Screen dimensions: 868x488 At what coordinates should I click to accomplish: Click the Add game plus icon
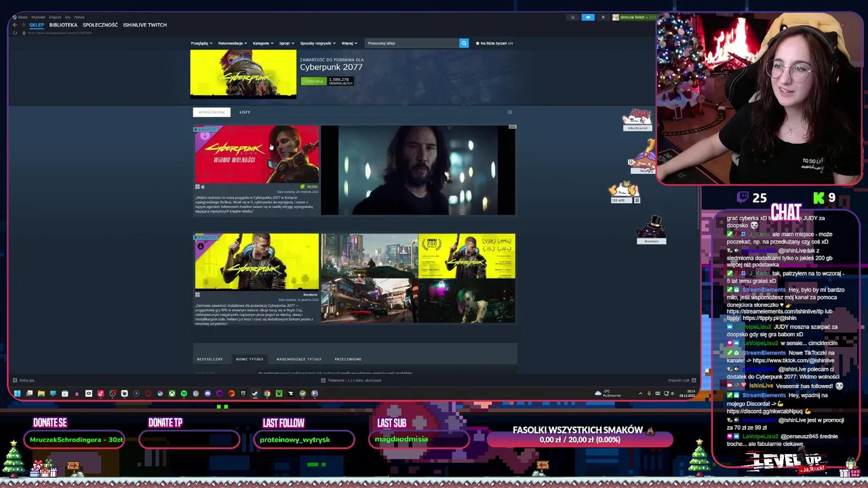[x=15, y=380]
